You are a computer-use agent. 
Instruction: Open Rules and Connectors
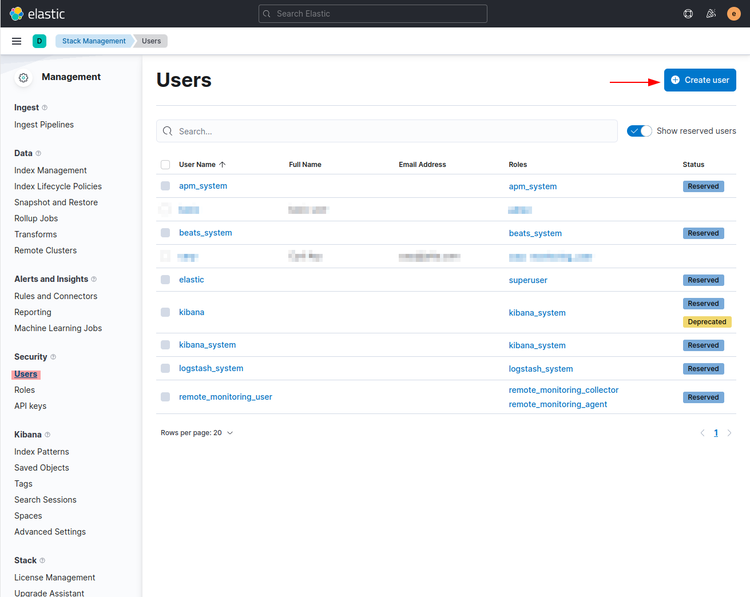pyautogui.click(x=56, y=297)
